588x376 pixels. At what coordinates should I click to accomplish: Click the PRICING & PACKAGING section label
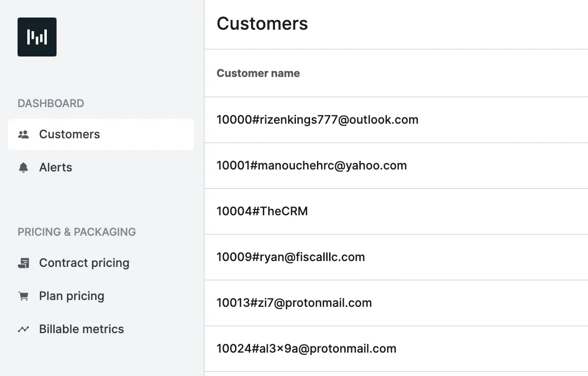click(77, 232)
